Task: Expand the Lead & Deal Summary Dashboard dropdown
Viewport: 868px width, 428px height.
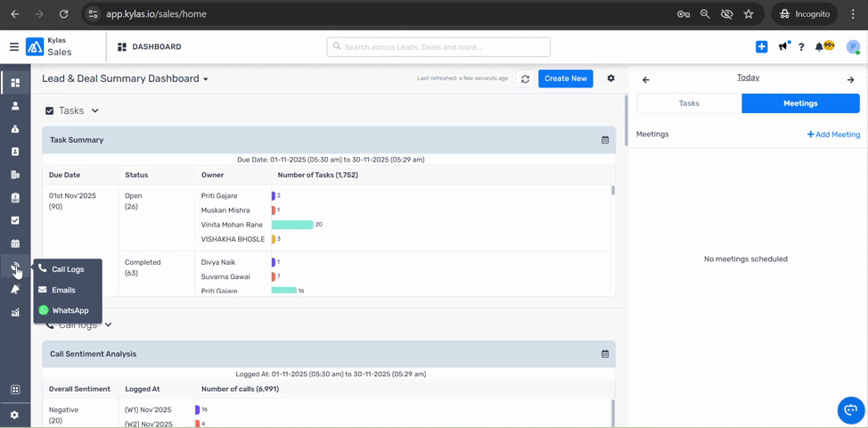Action: pos(206,79)
